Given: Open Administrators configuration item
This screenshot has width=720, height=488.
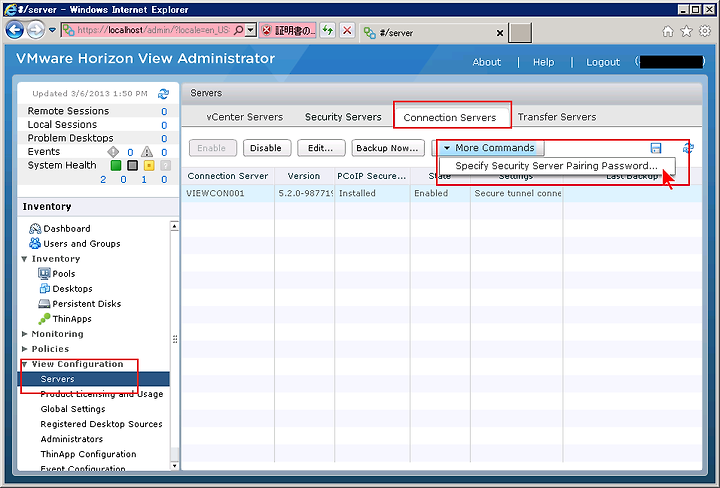Looking at the screenshot, I should coord(72,439).
